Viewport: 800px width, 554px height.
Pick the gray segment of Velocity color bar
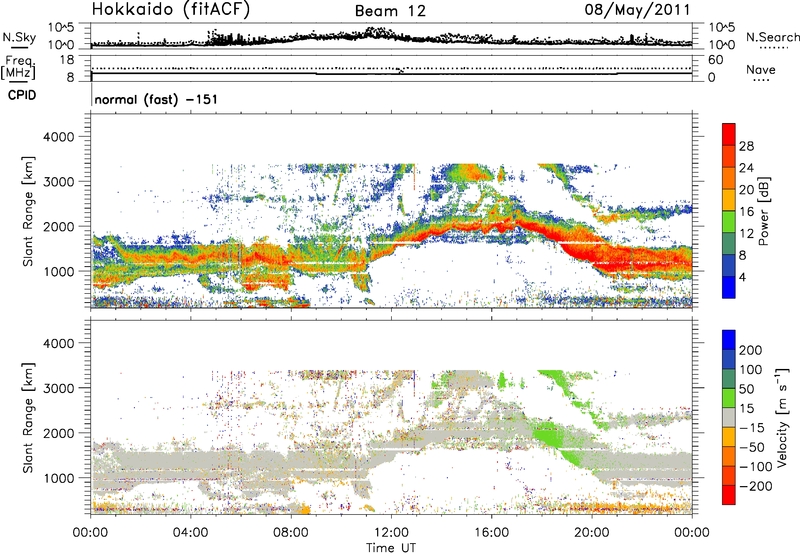(x=729, y=418)
